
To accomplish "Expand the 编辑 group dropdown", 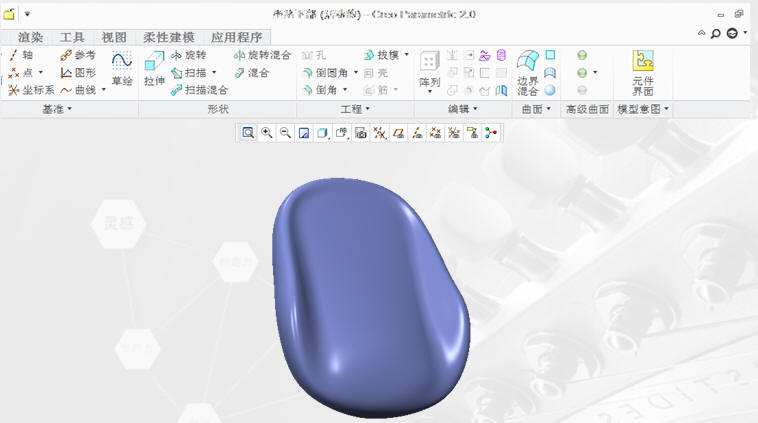I will pos(463,109).
